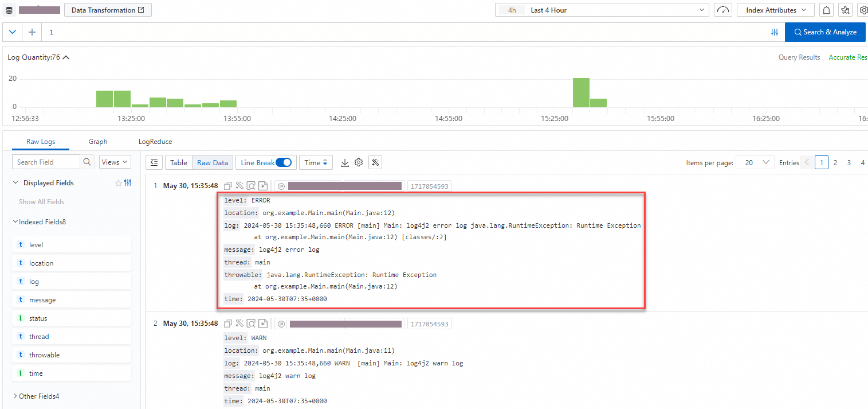The image size is (868, 409).
Task: Click Show All Fields
Action: pos(41,202)
